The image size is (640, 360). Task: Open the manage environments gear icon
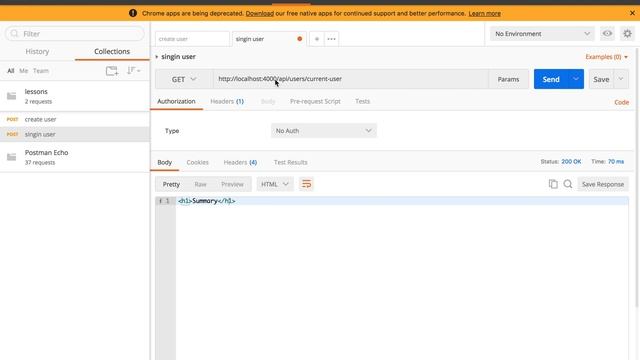627,34
